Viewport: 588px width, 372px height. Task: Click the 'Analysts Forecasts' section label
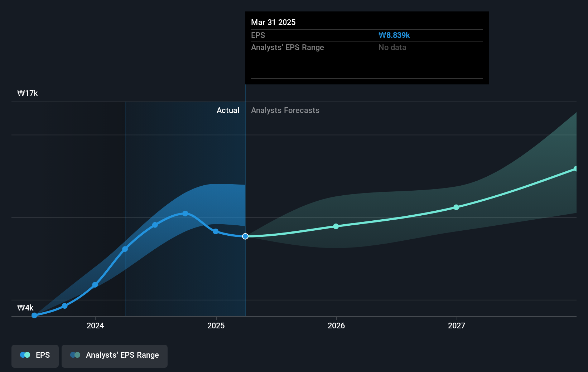point(285,111)
